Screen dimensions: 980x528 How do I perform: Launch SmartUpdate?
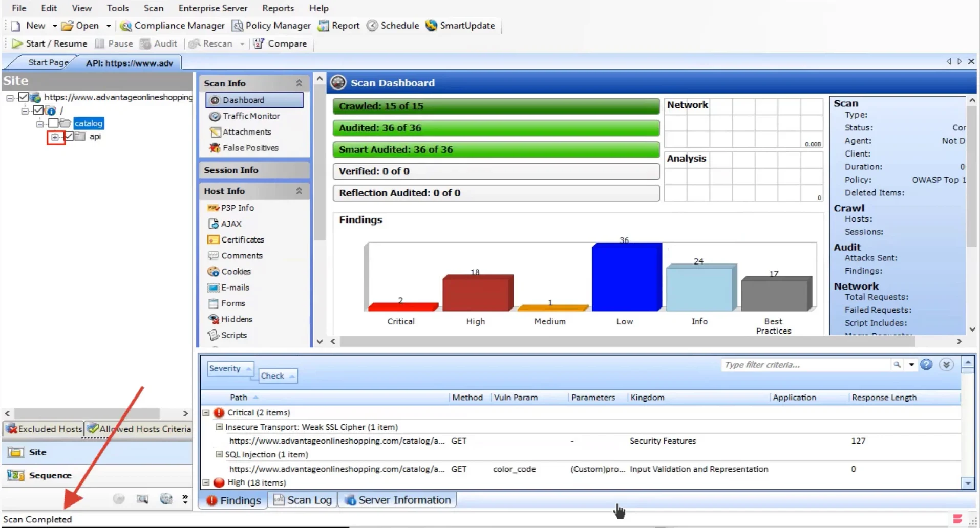click(x=460, y=26)
